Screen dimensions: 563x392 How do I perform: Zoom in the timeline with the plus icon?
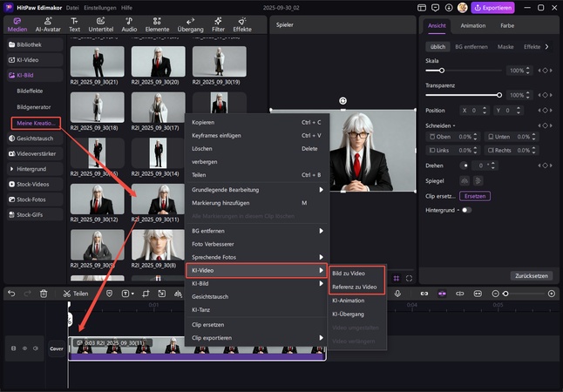[x=552, y=294]
